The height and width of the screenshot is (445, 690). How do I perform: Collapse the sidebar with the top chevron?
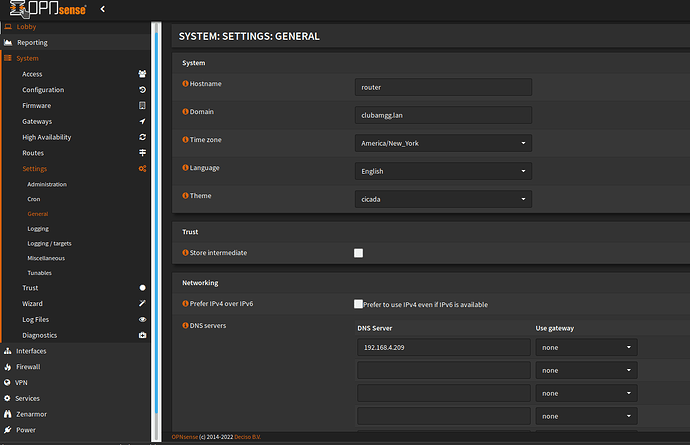(x=103, y=10)
